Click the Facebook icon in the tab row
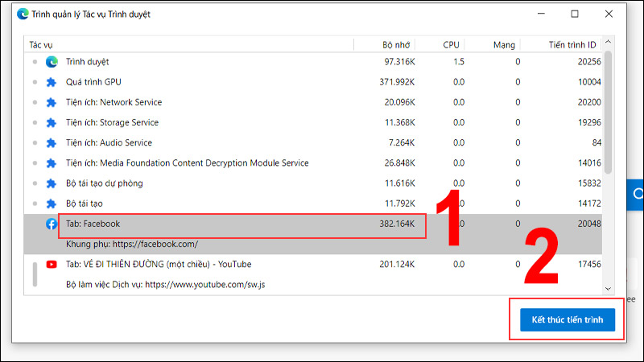644x362 pixels. coord(52,224)
